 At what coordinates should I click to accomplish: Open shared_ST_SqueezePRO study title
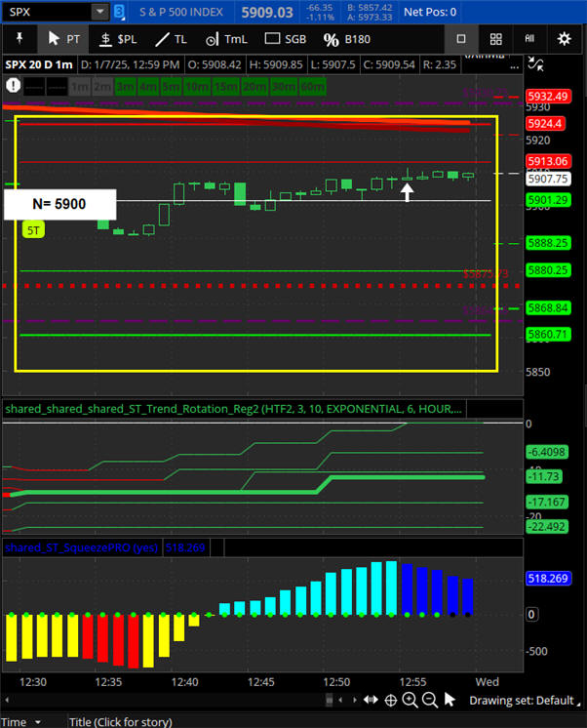(82, 547)
